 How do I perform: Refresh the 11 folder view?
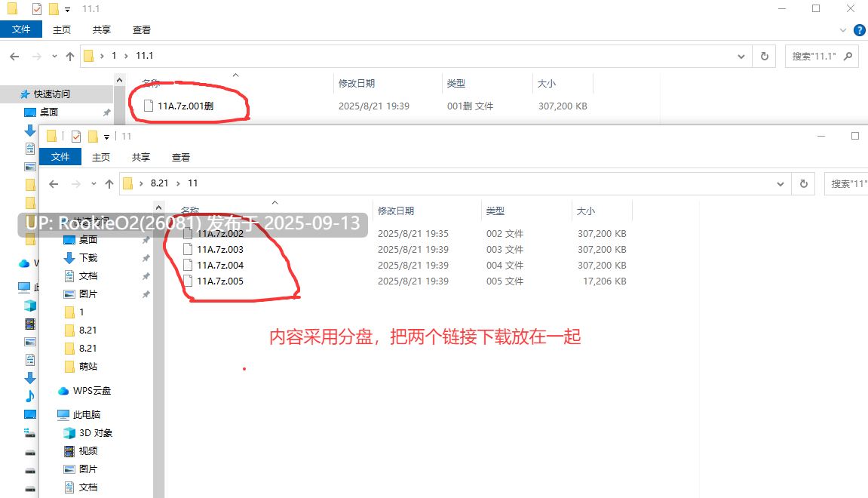[x=804, y=183]
